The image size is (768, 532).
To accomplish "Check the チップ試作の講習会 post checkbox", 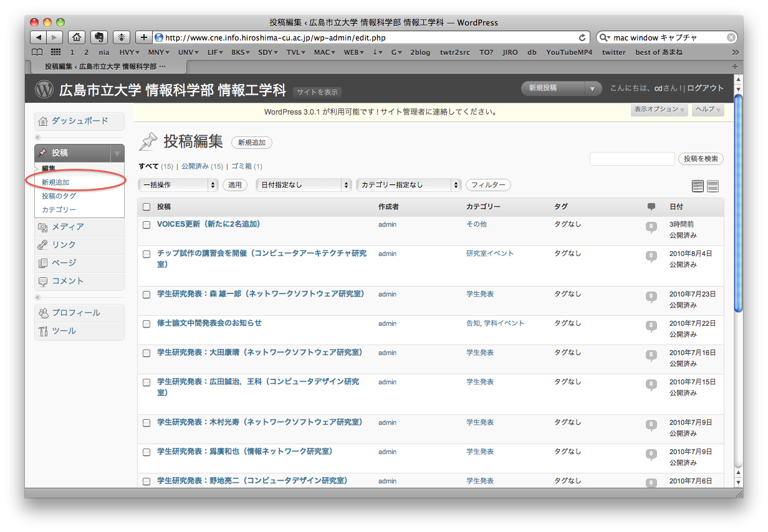I will tap(146, 254).
